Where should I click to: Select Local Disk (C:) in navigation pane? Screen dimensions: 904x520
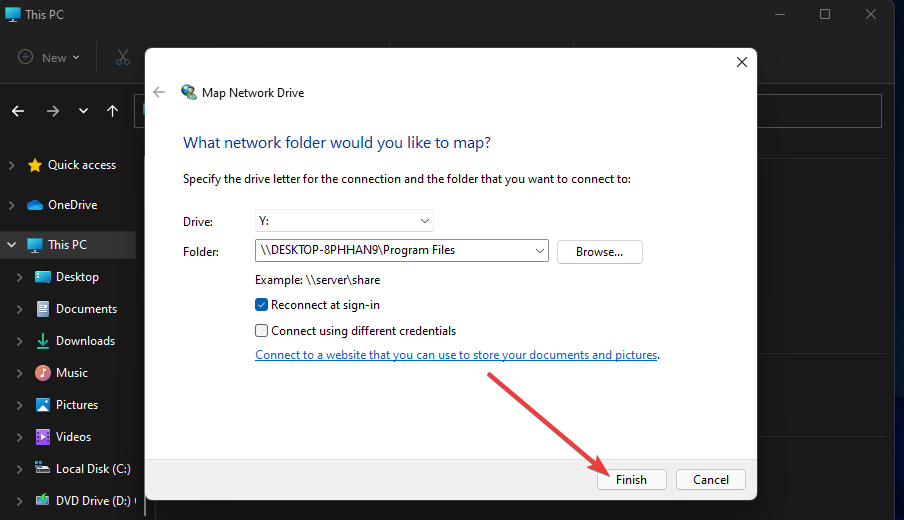point(92,468)
